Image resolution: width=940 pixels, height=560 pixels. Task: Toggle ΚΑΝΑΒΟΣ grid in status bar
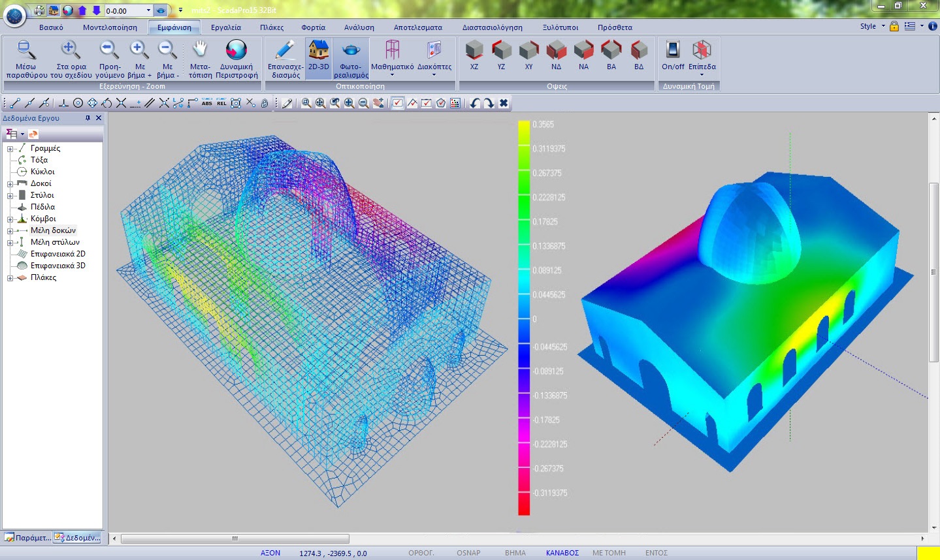pyautogui.click(x=562, y=553)
